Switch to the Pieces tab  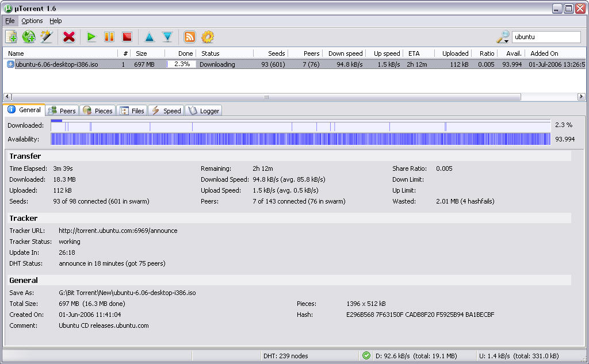click(98, 111)
